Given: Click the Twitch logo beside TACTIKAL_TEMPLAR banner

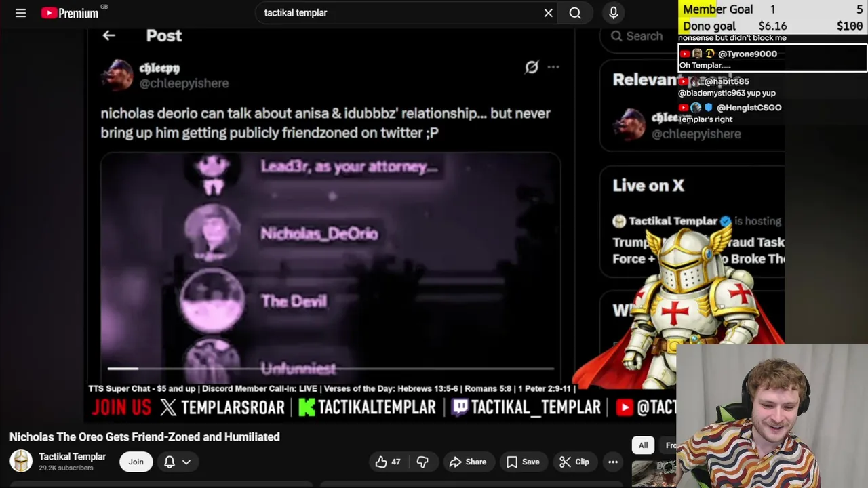Looking at the screenshot, I should tap(460, 407).
